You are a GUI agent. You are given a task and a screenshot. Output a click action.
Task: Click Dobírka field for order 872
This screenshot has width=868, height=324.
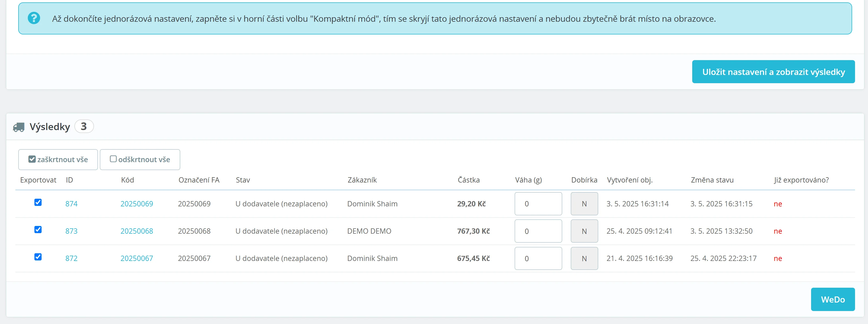pos(584,258)
